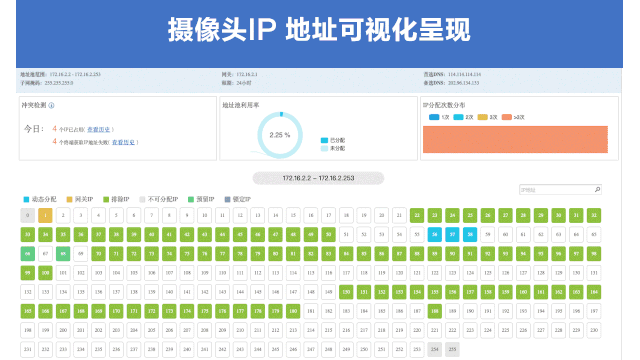
Task: Click the 锁定IP legend swatch
Action: [x=227, y=199]
